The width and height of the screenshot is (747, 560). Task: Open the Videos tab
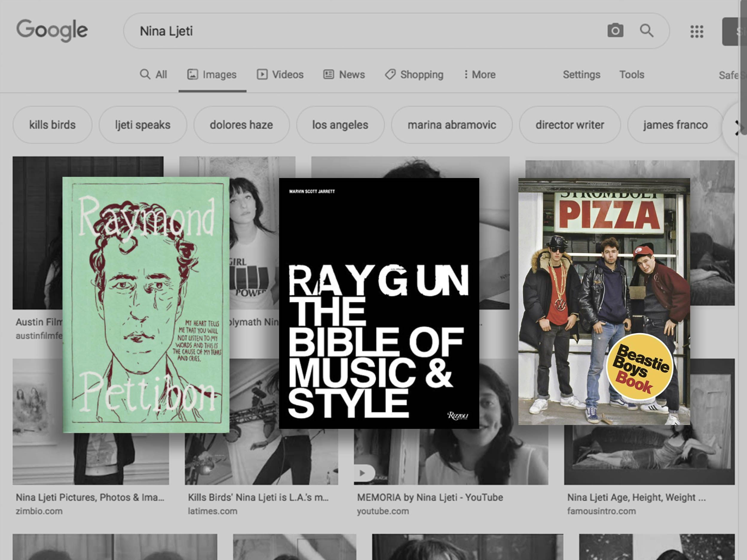pos(280,75)
